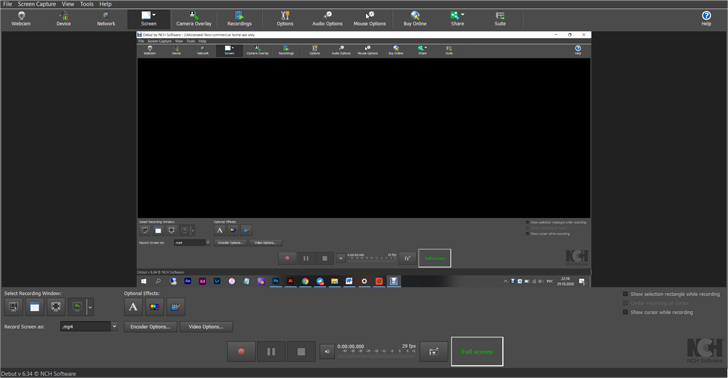The image size is (728, 378).
Task: Start recording with the red record button
Action: (x=241, y=352)
